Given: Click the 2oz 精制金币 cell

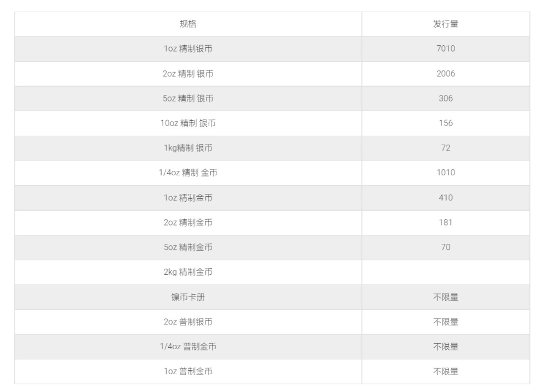Looking at the screenshot, I should point(188,222).
